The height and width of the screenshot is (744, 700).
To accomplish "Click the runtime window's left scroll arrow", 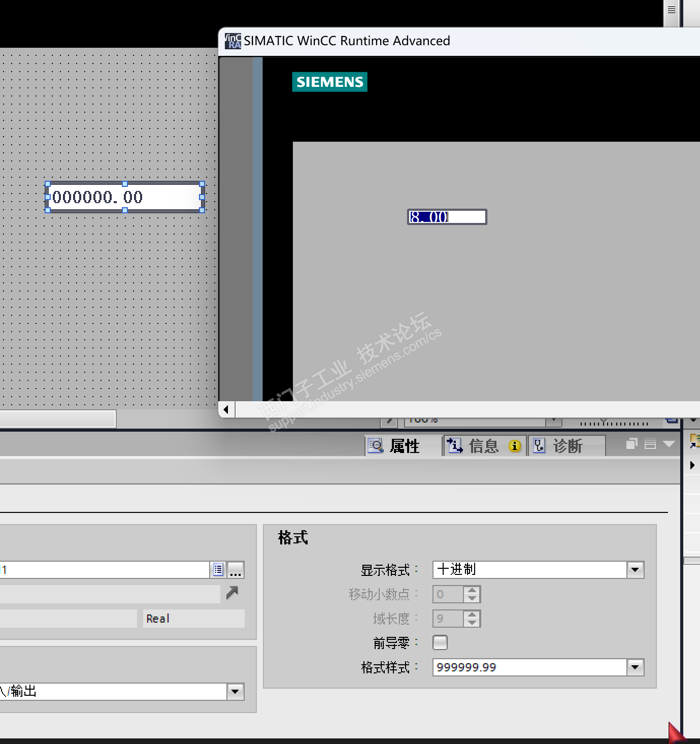I will coord(226,409).
